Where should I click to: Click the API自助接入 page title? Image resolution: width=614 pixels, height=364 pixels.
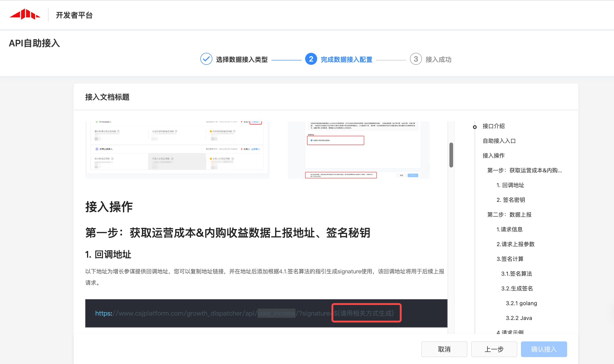click(34, 43)
